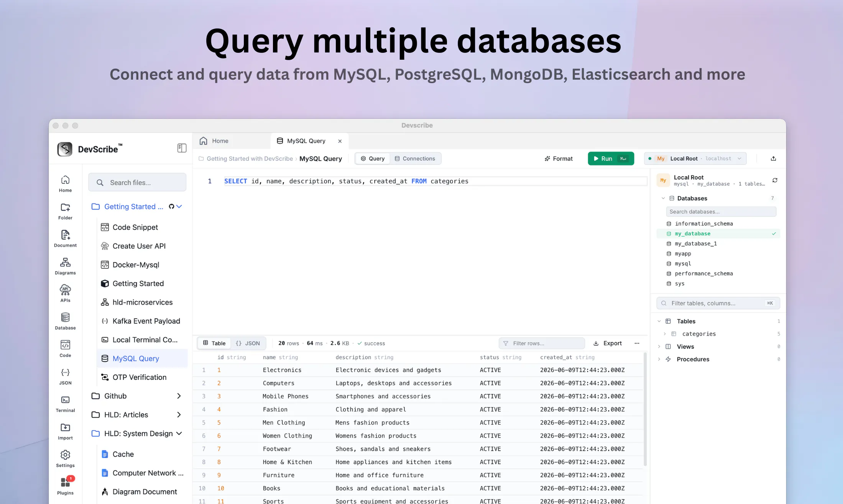Open the Import tool
Viewport: 843px width, 504px height.
[65, 432]
